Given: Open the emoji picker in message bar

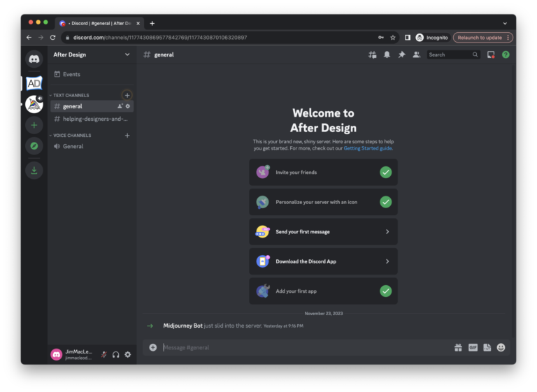Looking at the screenshot, I should (x=501, y=347).
